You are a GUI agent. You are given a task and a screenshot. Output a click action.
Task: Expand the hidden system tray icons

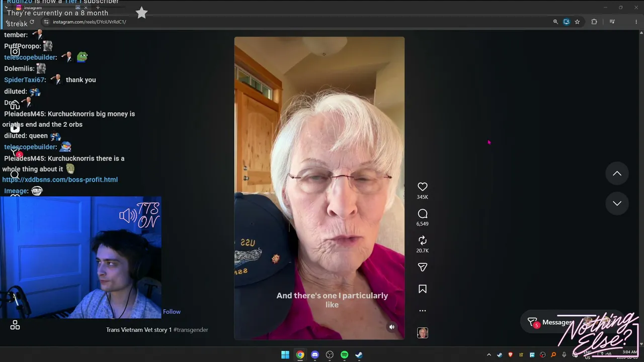tap(489, 355)
